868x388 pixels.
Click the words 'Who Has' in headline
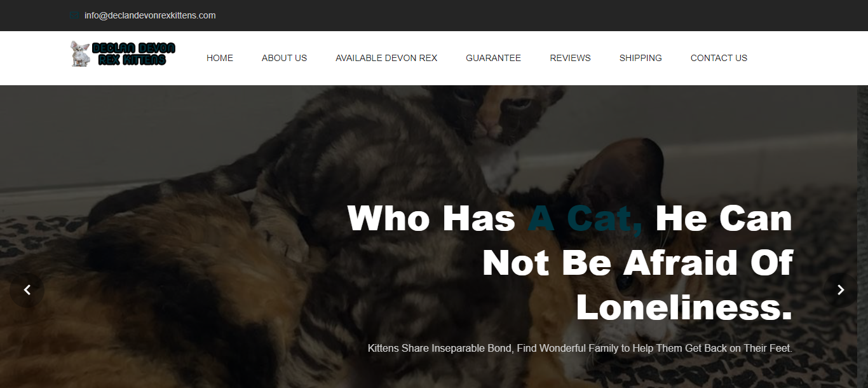pos(431,219)
